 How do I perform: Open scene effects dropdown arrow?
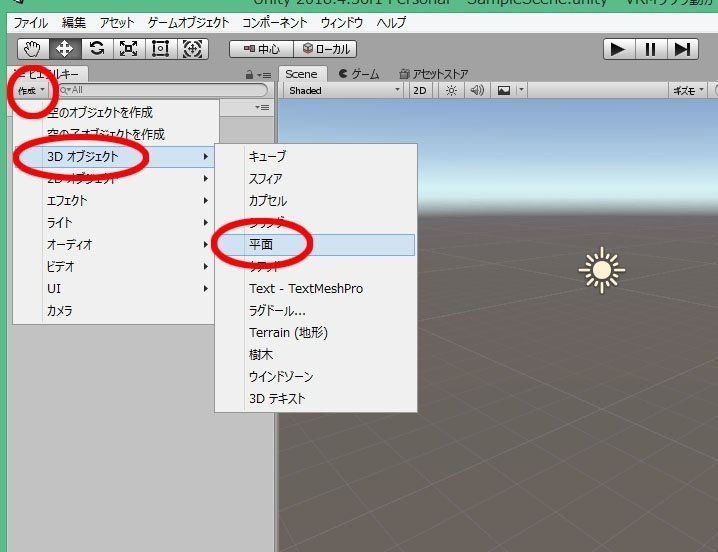(x=522, y=91)
